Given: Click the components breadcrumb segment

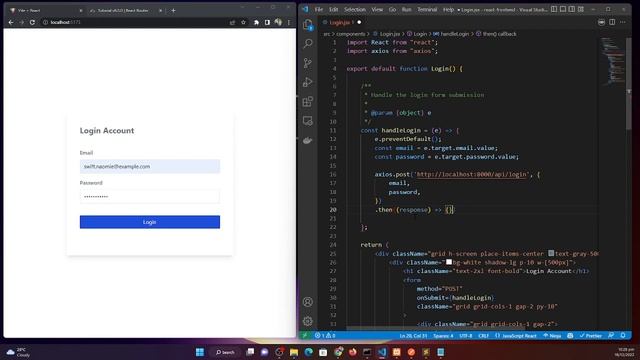Looking at the screenshot, I should 351,34.
